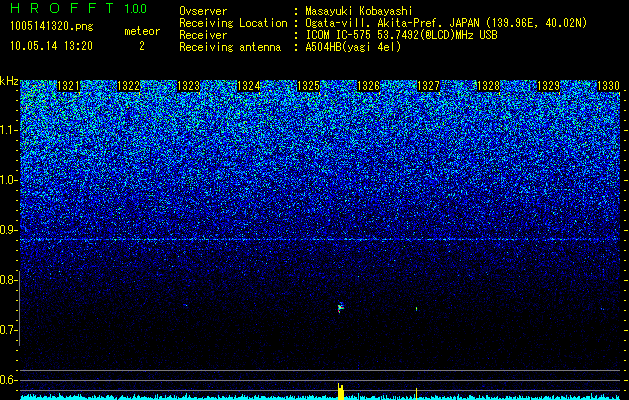Click the ICOM IC-575 receiver text
The width and height of the screenshot is (629, 400).
[401, 35]
